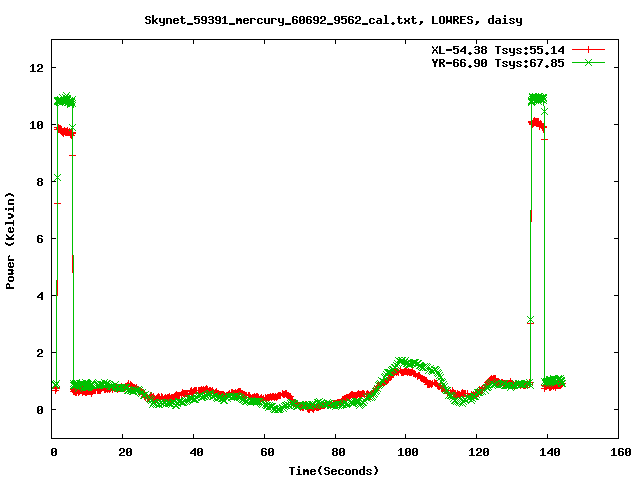Click y-axis tick label 6

40,239
